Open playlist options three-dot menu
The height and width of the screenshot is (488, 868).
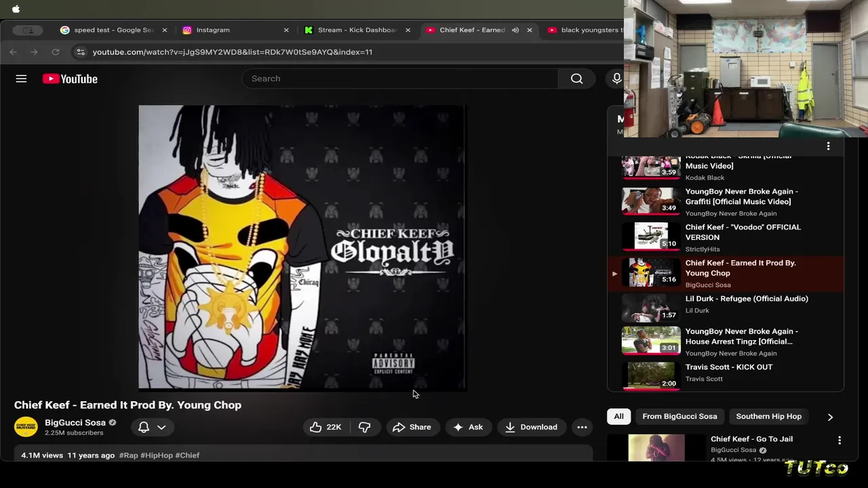pyautogui.click(x=828, y=146)
